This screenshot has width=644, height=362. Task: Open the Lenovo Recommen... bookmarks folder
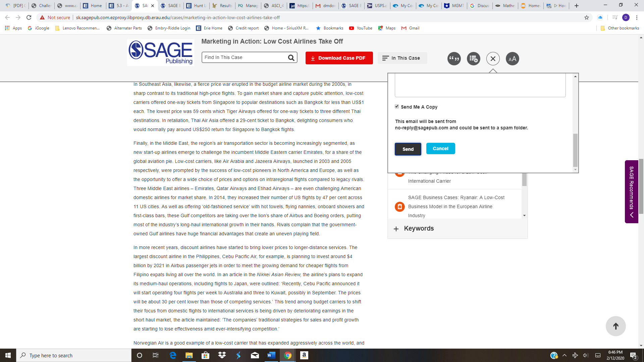click(77, 28)
